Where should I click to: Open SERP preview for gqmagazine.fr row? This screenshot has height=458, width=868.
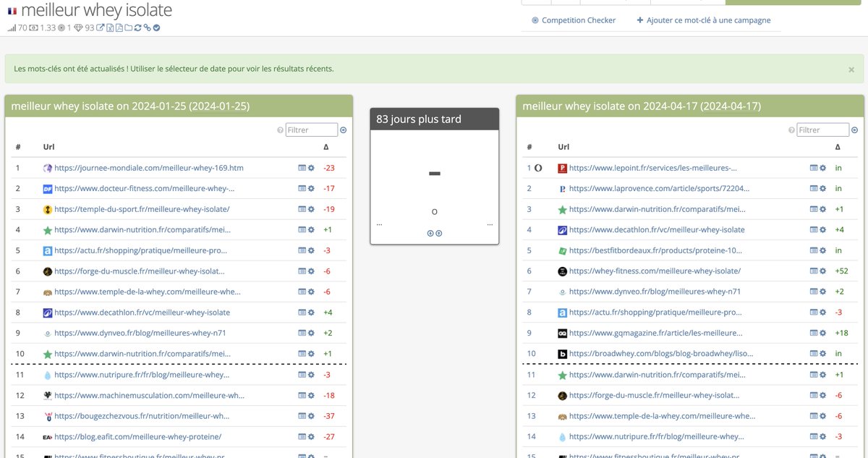click(814, 333)
